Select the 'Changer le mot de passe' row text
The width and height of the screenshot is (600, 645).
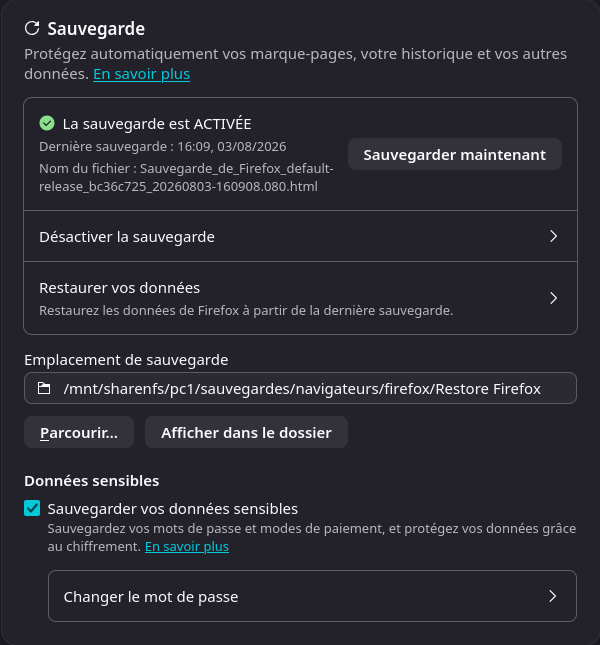click(x=151, y=597)
